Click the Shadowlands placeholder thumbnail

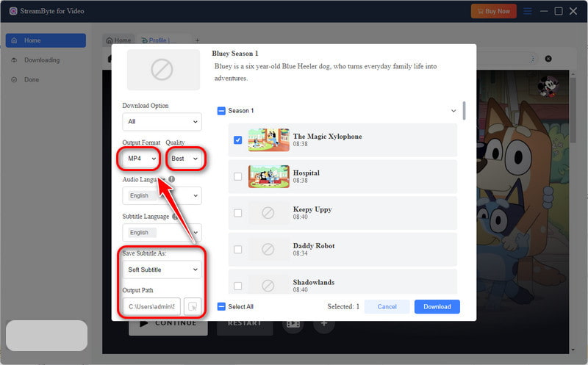click(x=268, y=285)
